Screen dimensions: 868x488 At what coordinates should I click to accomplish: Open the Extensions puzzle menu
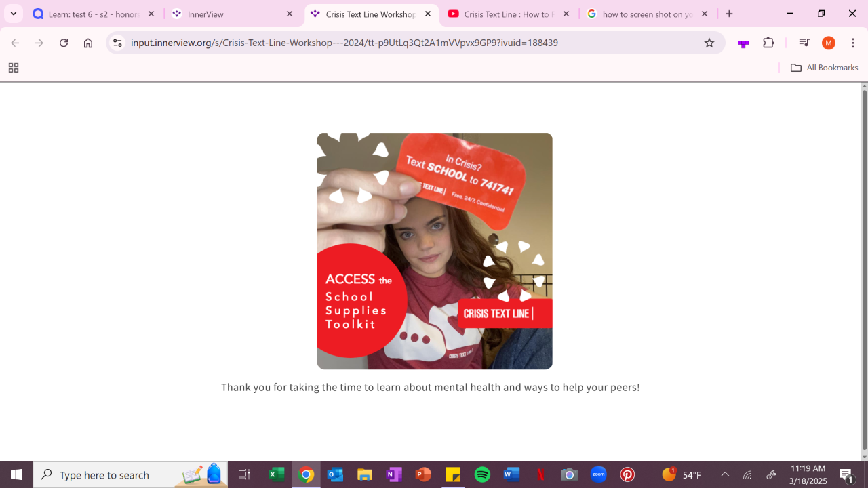tap(768, 43)
